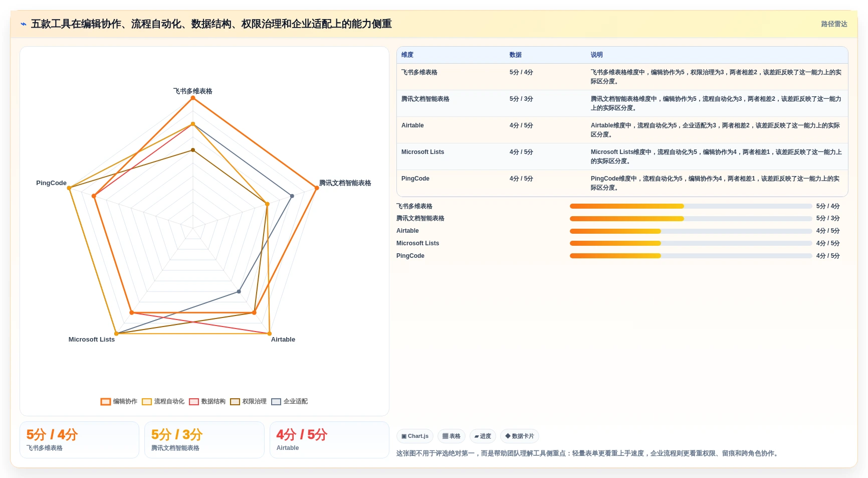The width and height of the screenshot is (868, 478).
Task: Click the 腾讯文档智能表格 progress bar
Action: pos(691,218)
